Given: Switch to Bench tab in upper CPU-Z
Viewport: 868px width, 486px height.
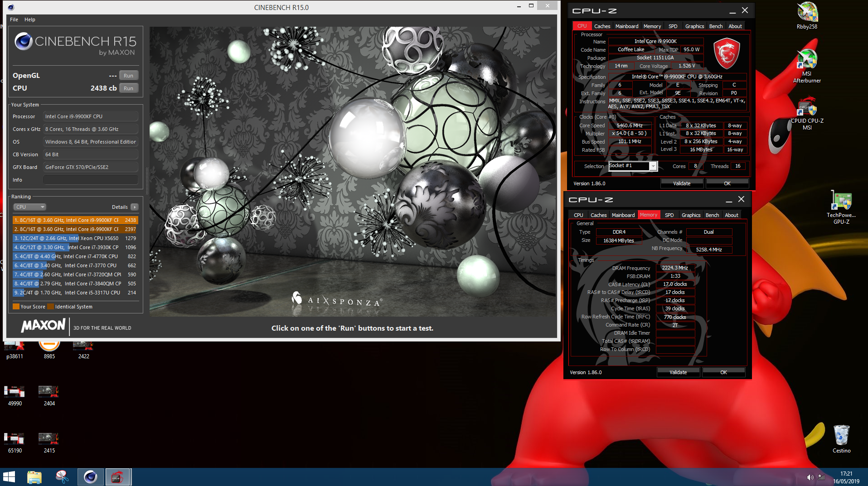Looking at the screenshot, I should [716, 26].
